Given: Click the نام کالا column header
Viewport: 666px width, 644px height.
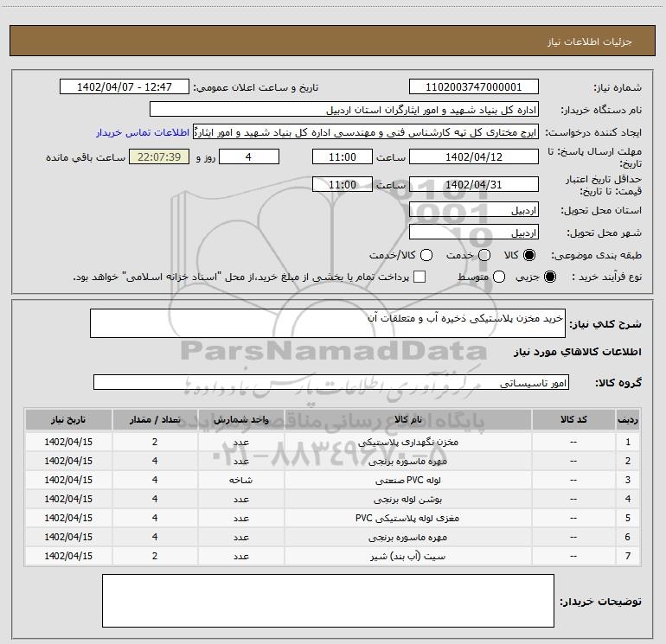Looking at the screenshot, I should point(407,420).
